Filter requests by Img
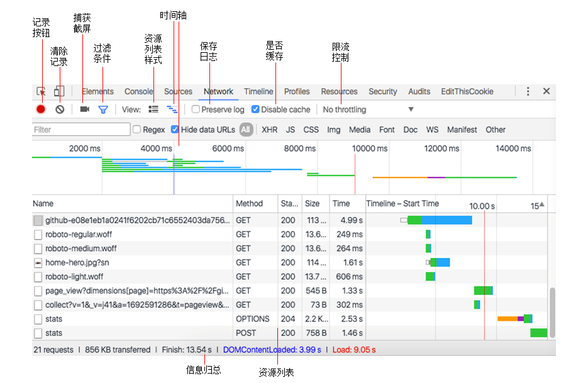Viewport: 588px width, 383px height. [x=333, y=130]
